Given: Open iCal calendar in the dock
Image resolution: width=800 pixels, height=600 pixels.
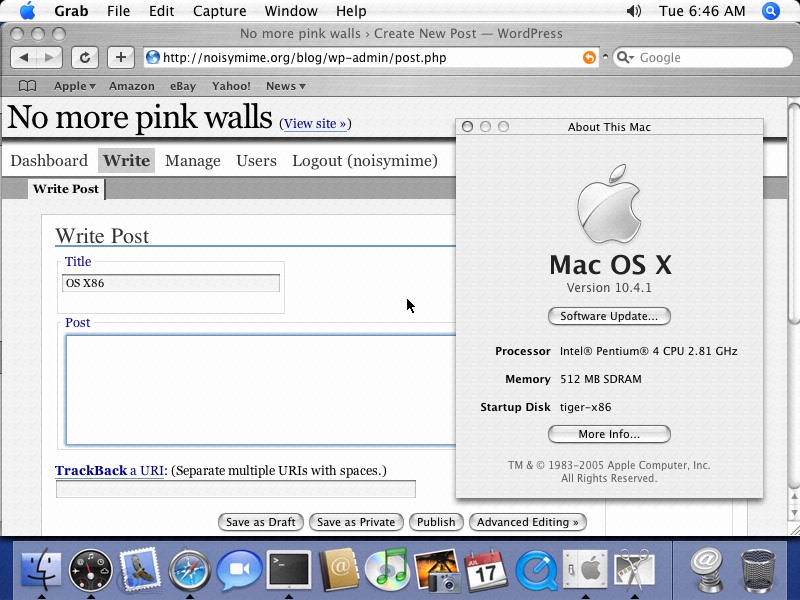Looking at the screenshot, I should (486, 569).
